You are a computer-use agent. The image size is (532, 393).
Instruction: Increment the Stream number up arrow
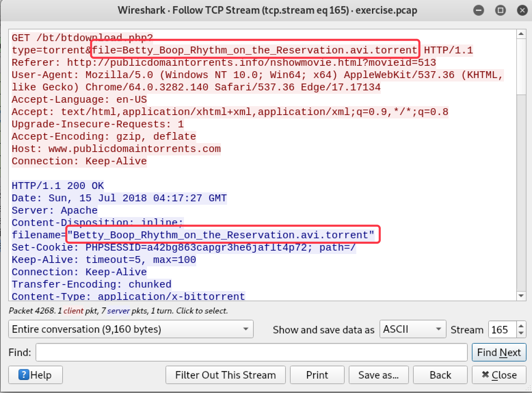coord(521,326)
